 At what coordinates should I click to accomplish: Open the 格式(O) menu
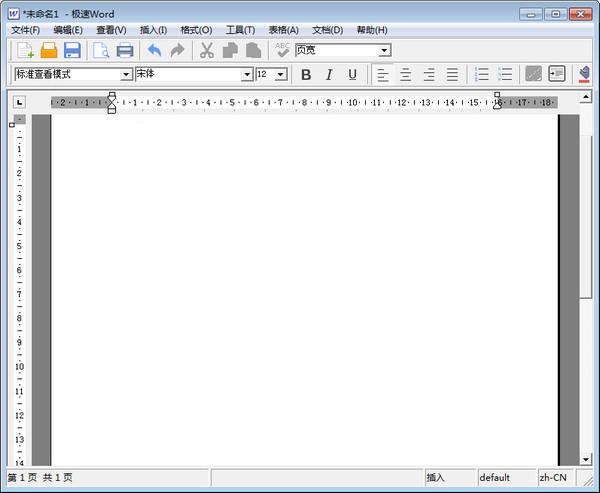196,30
